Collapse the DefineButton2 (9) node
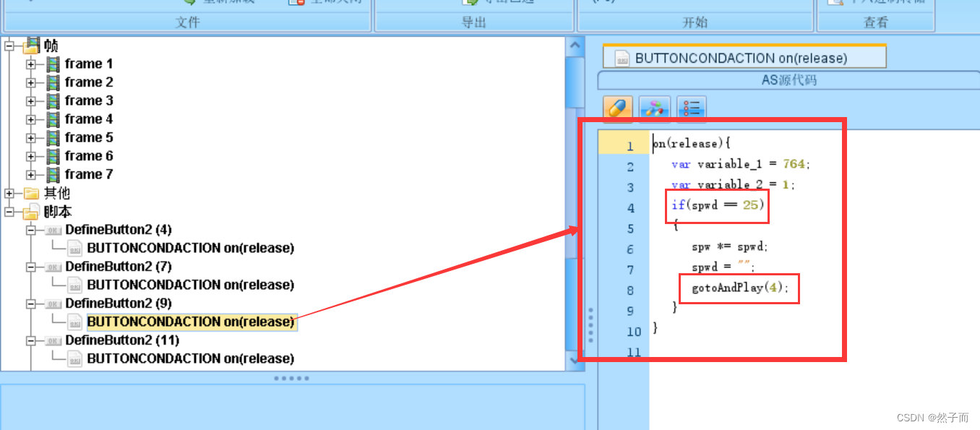The width and height of the screenshot is (980, 430). tap(31, 304)
